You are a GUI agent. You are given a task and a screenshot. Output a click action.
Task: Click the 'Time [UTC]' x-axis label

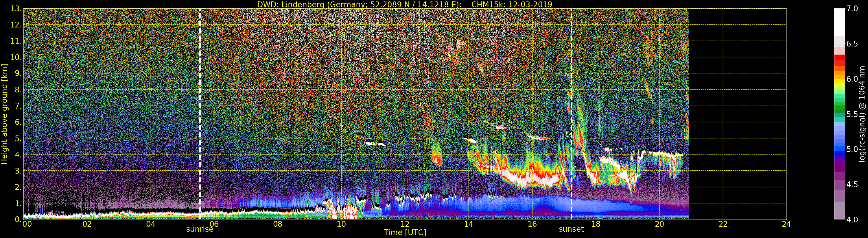(x=405, y=232)
